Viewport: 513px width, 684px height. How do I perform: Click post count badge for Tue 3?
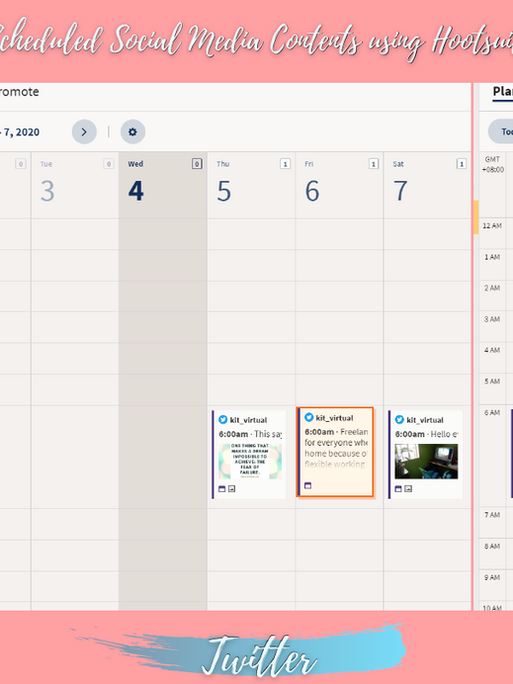[109, 164]
